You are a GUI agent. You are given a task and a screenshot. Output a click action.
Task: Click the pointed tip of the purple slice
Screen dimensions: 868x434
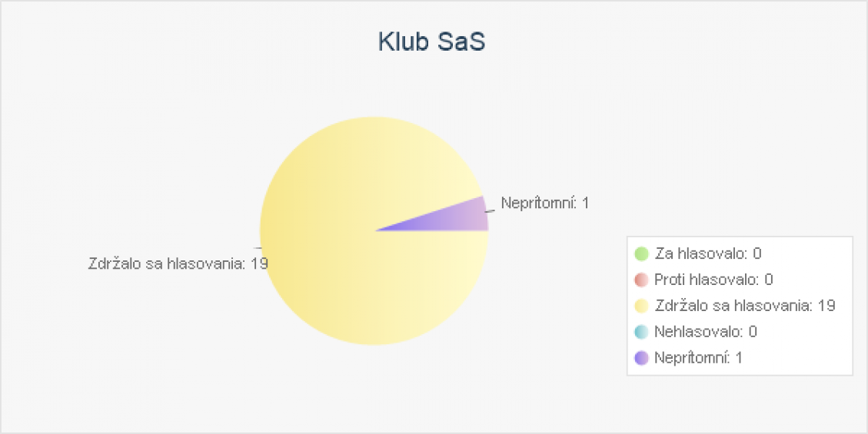click(x=378, y=230)
